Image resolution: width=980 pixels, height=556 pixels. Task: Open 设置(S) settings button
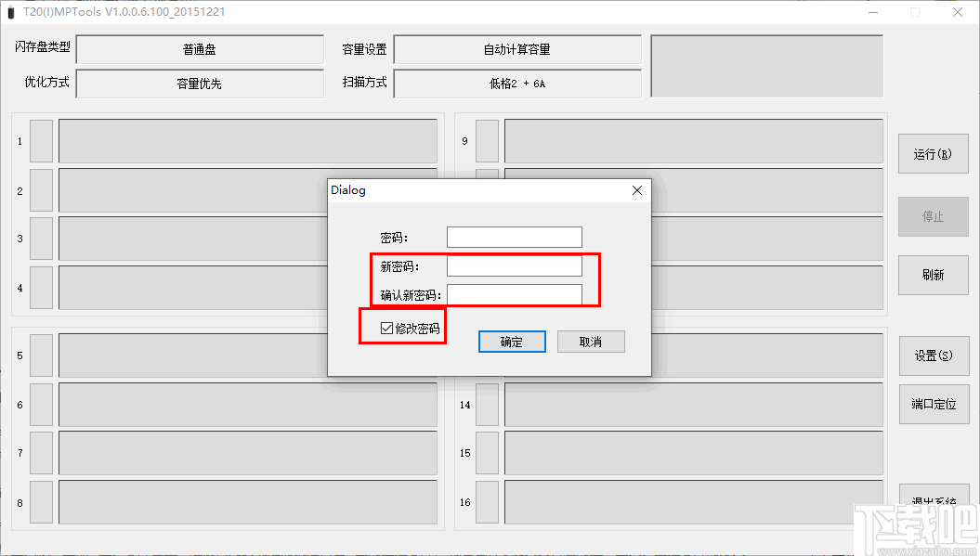pos(934,356)
